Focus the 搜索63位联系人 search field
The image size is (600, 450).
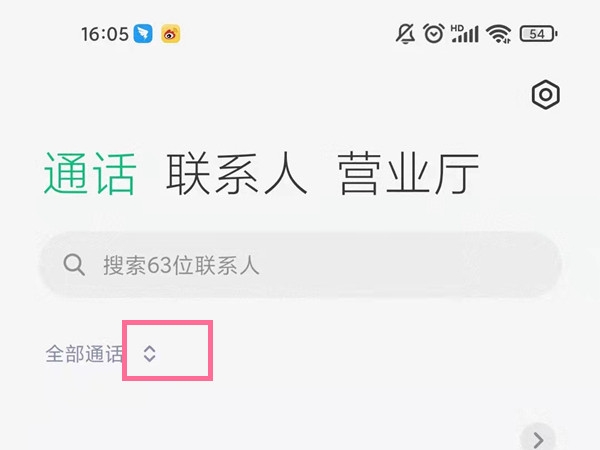coord(300,264)
